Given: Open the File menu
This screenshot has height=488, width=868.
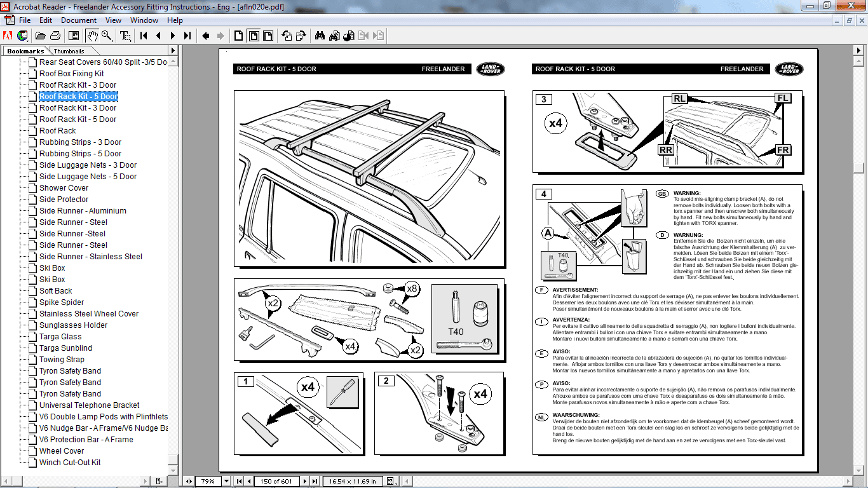Looking at the screenshot, I should 25,20.
